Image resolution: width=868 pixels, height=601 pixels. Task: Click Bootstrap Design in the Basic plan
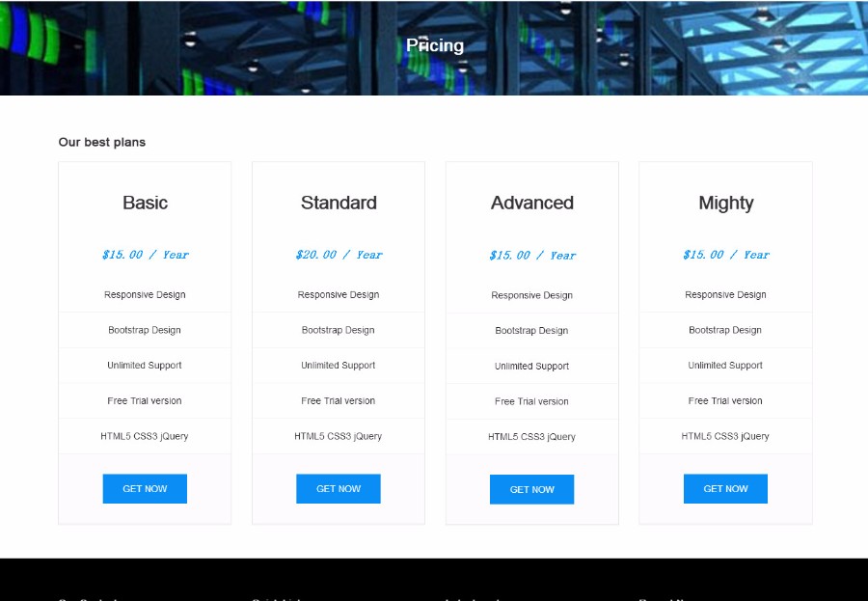145,330
